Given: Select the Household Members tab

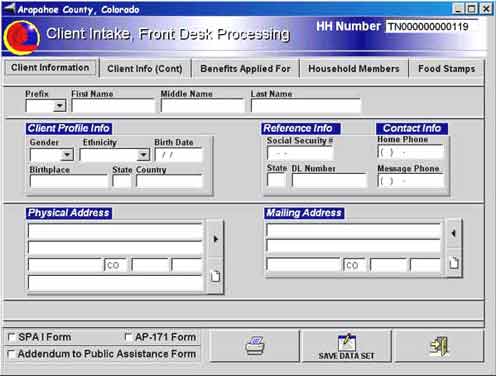Looking at the screenshot, I should [x=354, y=69].
